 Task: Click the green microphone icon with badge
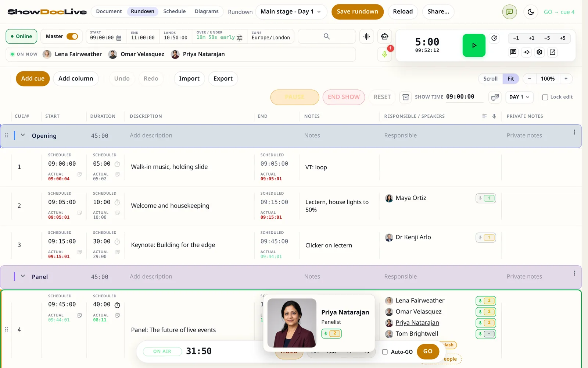(x=384, y=54)
